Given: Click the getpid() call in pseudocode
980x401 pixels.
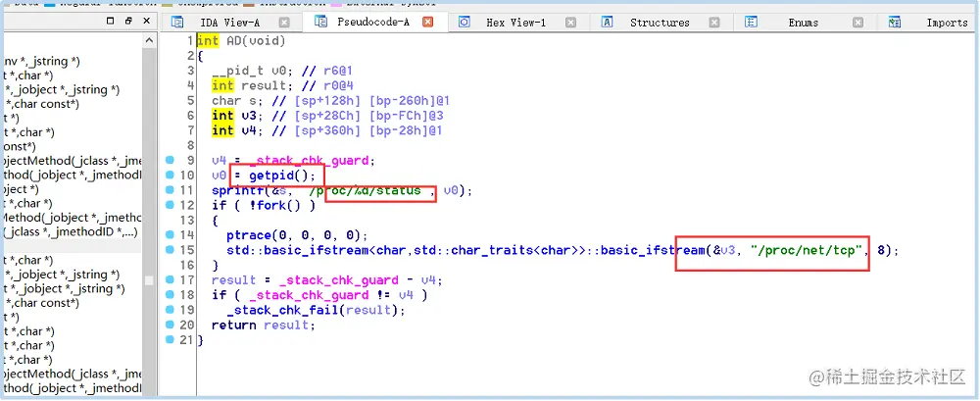Looking at the screenshot, I should (278, 175).
